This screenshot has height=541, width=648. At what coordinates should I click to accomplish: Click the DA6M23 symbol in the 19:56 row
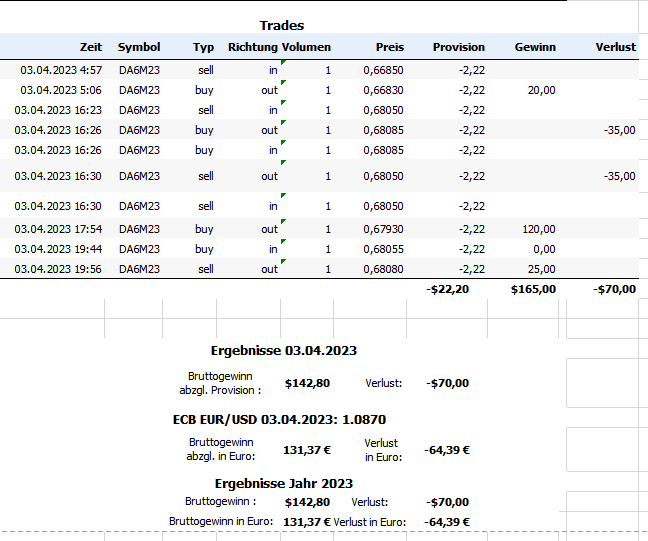click(x=139, y=269)
